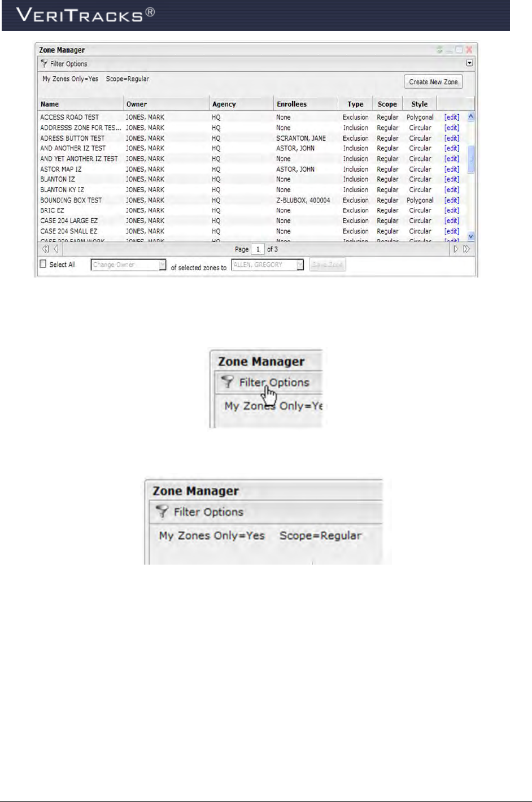The height and width of the screenshot is (802, 532).
Task: Click the greyed-out Save Zone button
Action: pos(328,265)
